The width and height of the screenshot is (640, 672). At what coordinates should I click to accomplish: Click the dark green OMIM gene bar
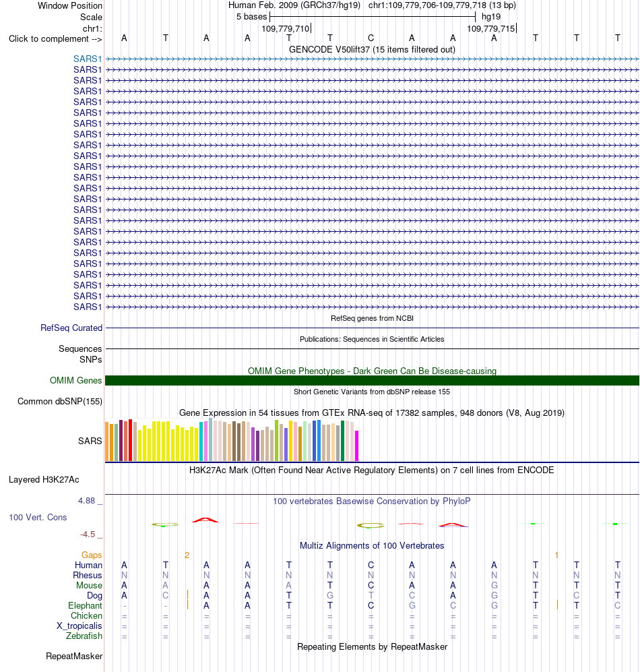[x=372, y=381]
